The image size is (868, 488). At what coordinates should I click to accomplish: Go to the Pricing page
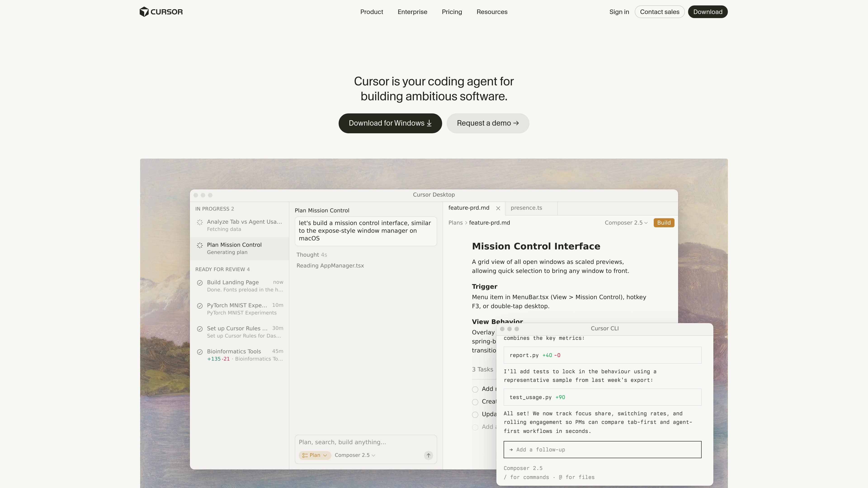tap(452, 12)
